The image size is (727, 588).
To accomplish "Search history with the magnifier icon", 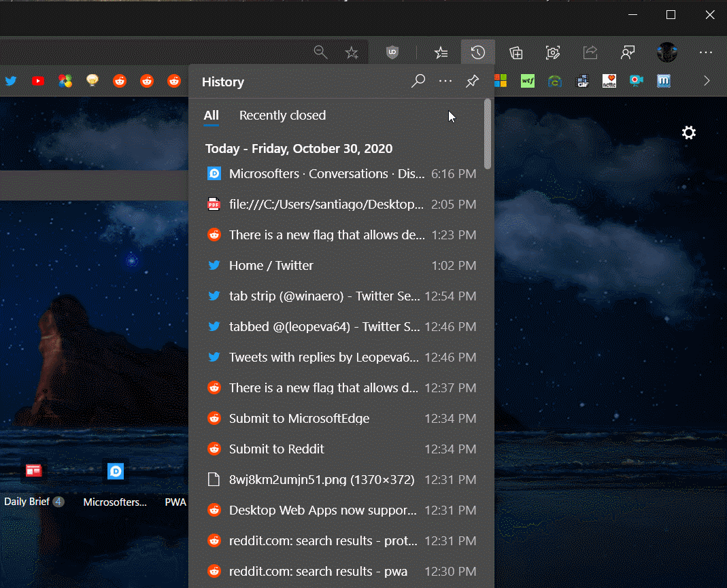I will coord(418,81).
